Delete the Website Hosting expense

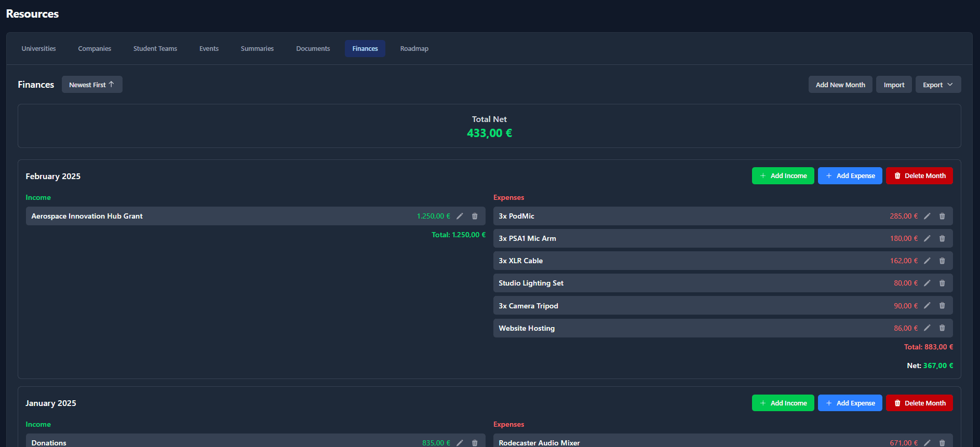coord(942,328)
